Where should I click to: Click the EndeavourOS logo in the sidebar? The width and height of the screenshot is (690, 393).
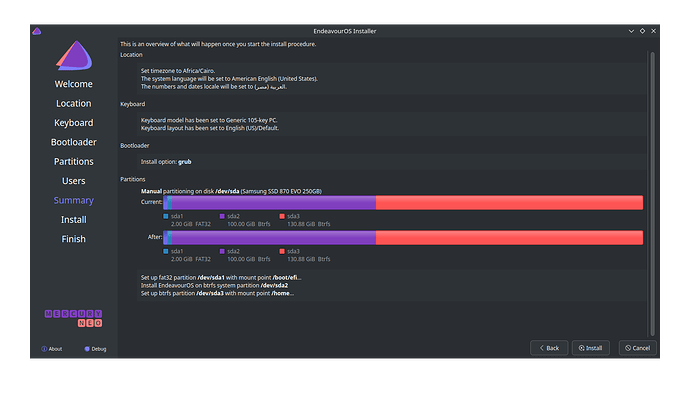click(x=74, y=55)
